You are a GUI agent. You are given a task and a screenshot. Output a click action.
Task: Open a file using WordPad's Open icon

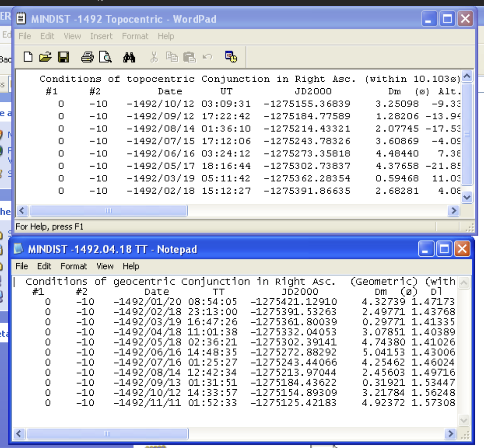point(45,57)
